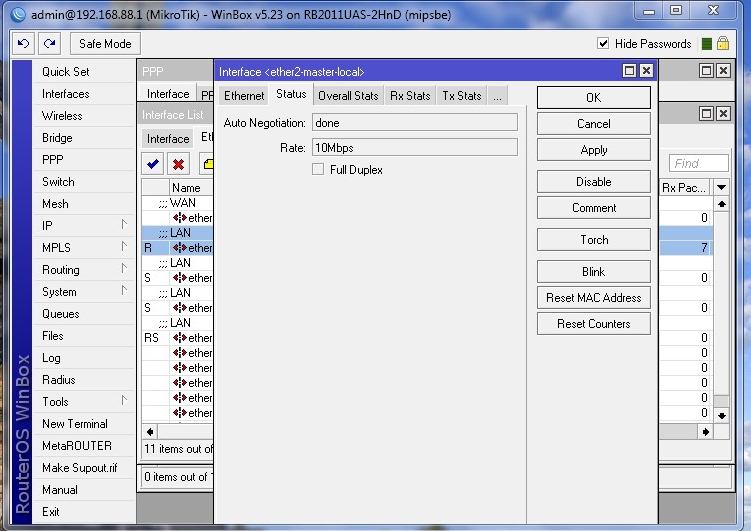Open the column dropdown beside Rx Pac...
This screenshot has width=751, height=531.
721,188
